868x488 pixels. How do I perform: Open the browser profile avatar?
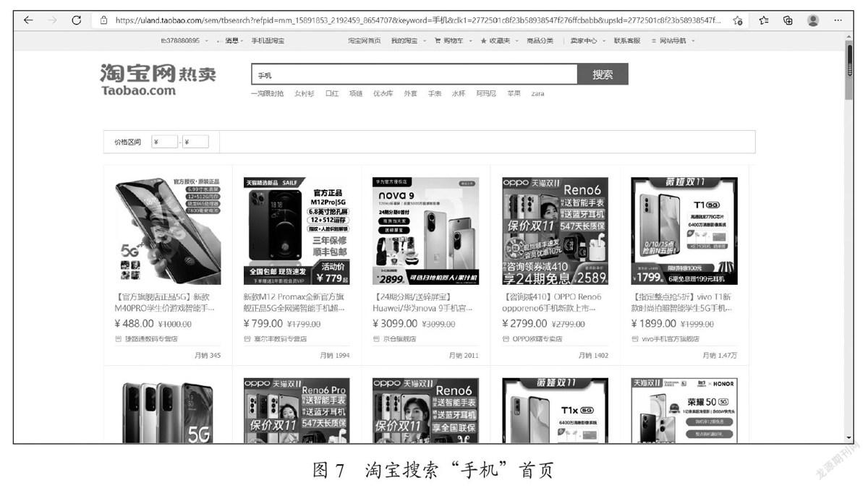click(813, 20)
